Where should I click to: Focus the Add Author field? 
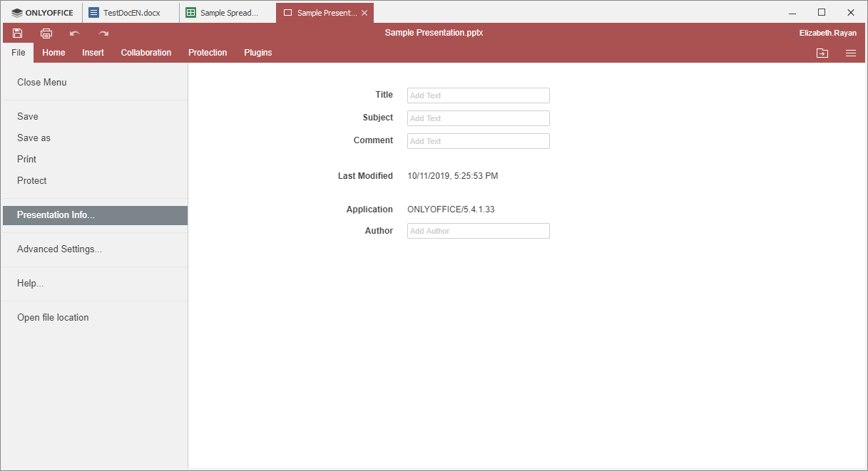click(479, 231)
